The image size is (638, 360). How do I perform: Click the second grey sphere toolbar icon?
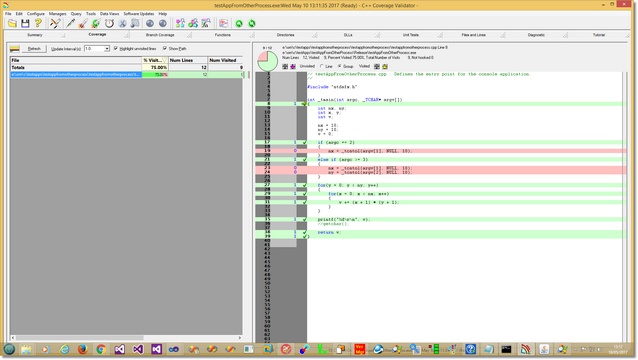(163, 23)
